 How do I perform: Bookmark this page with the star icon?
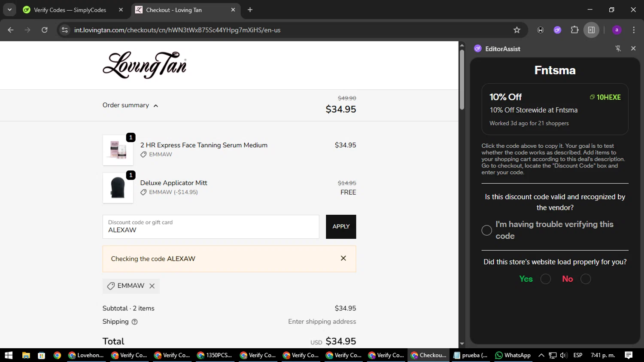(x=517, y=30)
